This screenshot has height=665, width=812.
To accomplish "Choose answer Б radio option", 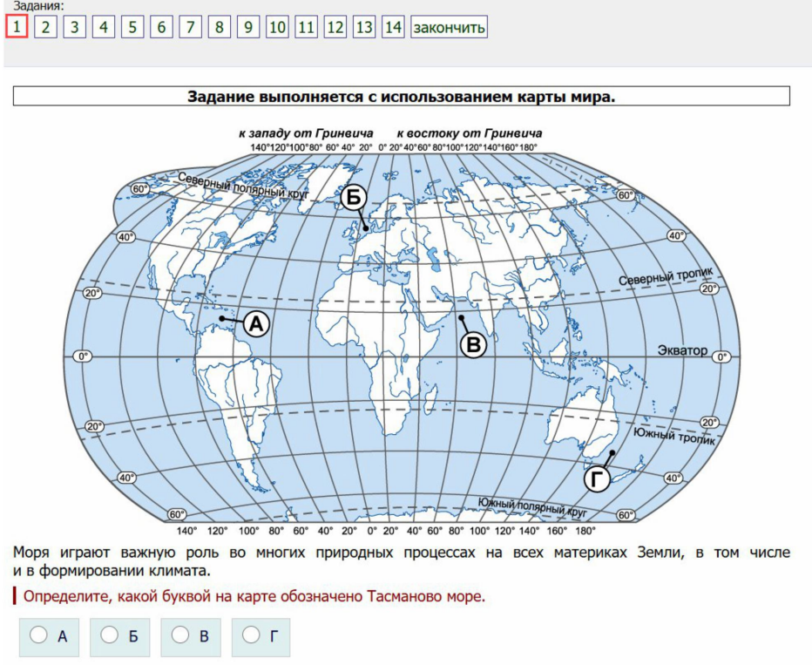I will pyautogui.click(x=110, y=635).
